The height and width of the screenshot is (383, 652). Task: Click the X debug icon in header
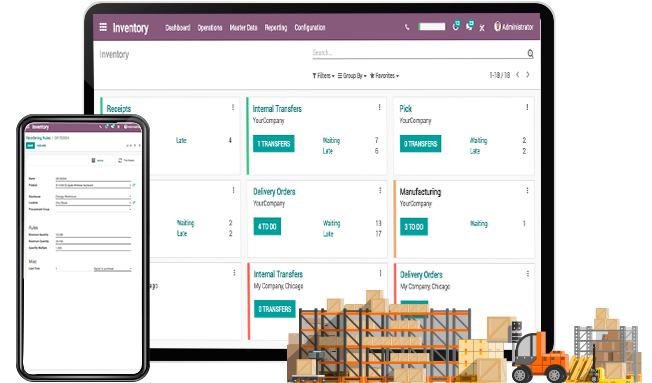click(x=482, y=28)
